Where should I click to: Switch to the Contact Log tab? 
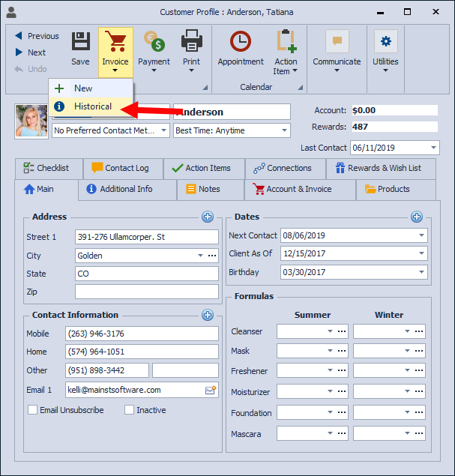click(x=123, y=168)
